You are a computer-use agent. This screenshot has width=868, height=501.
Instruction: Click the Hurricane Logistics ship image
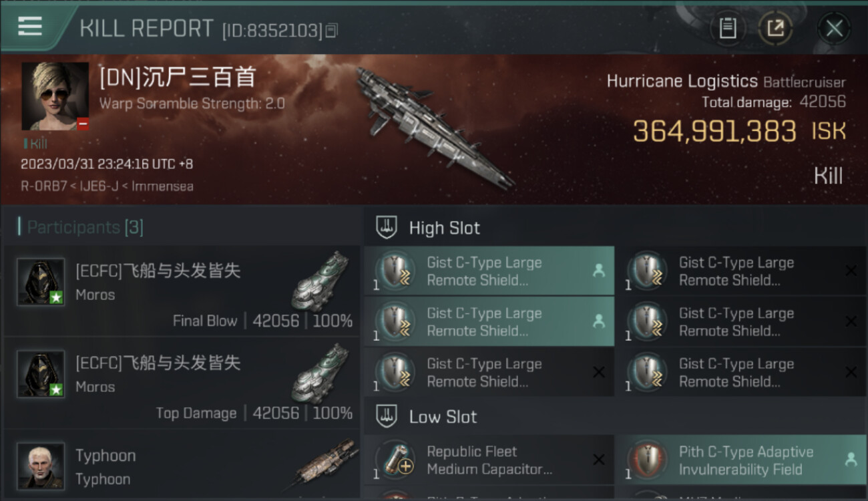pos(434,127)
